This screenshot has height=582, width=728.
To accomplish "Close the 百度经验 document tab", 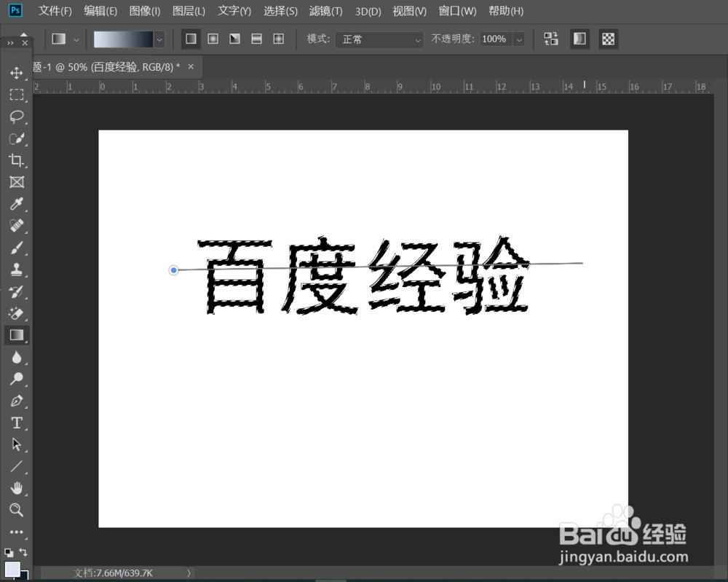I will 191,67.
